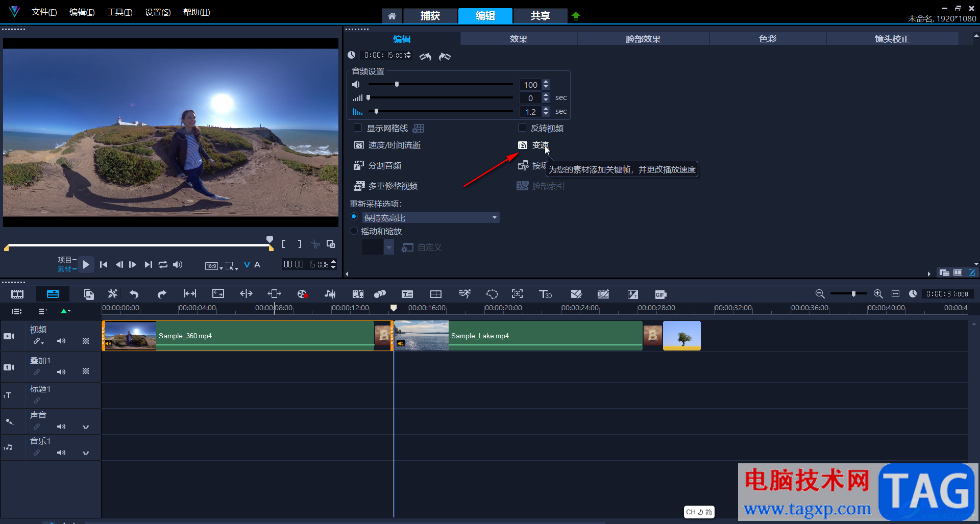Go to the 共享 workspace
The width and height of the screenshot is (980, 524).
tap(540, 16)
